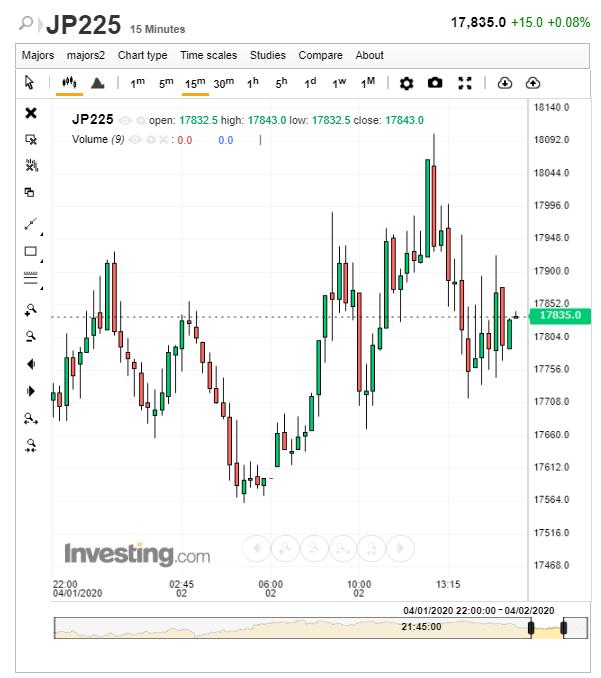Search for a symbol using magnifier icon
601x678 pixels.
click(27, 23)
